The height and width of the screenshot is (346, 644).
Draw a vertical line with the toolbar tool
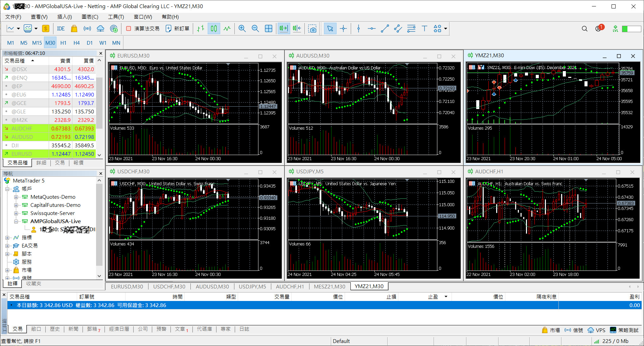(x=359, y=29)
